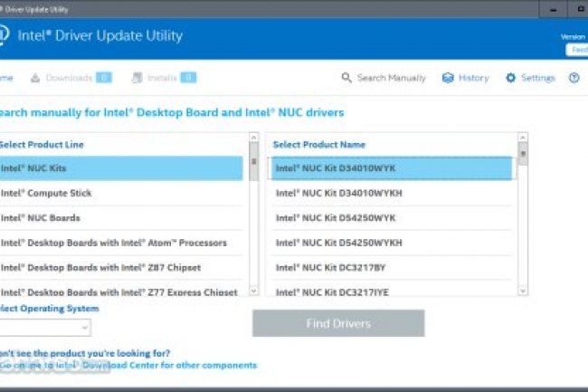Image resolution: width=588 pixels, height=392 pixels.
Task: Click the History icon
Action: [448, 78]
